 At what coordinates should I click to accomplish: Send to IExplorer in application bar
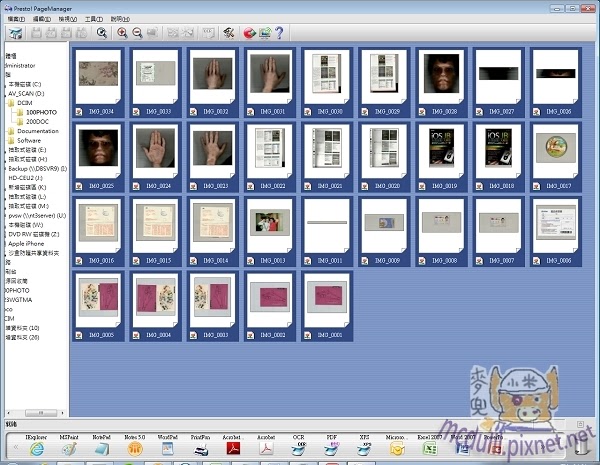[37, 448]
